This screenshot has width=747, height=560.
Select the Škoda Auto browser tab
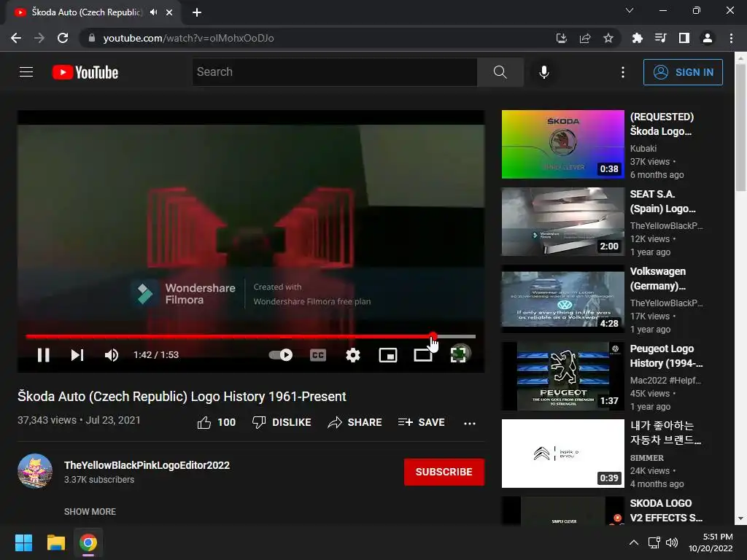pyautogui.click(x=88, y=12)
